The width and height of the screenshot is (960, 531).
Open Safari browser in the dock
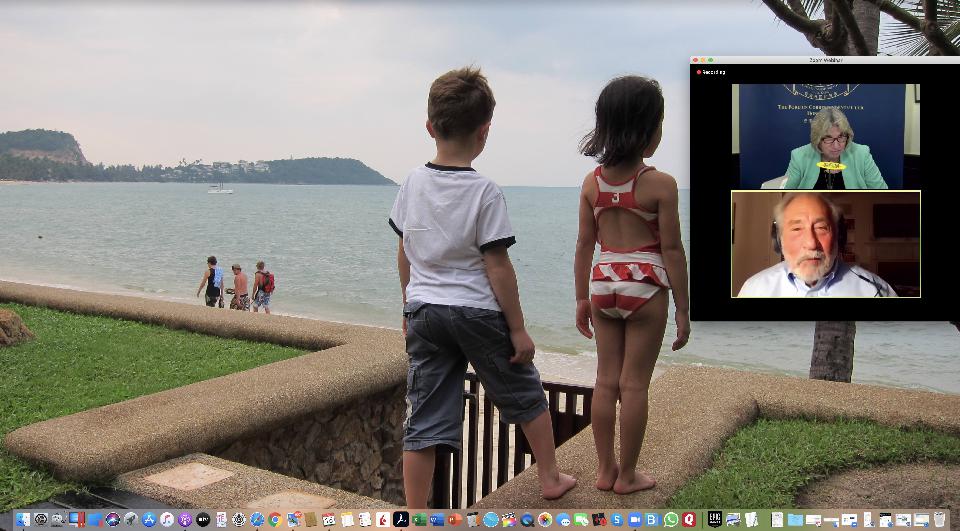257,519
